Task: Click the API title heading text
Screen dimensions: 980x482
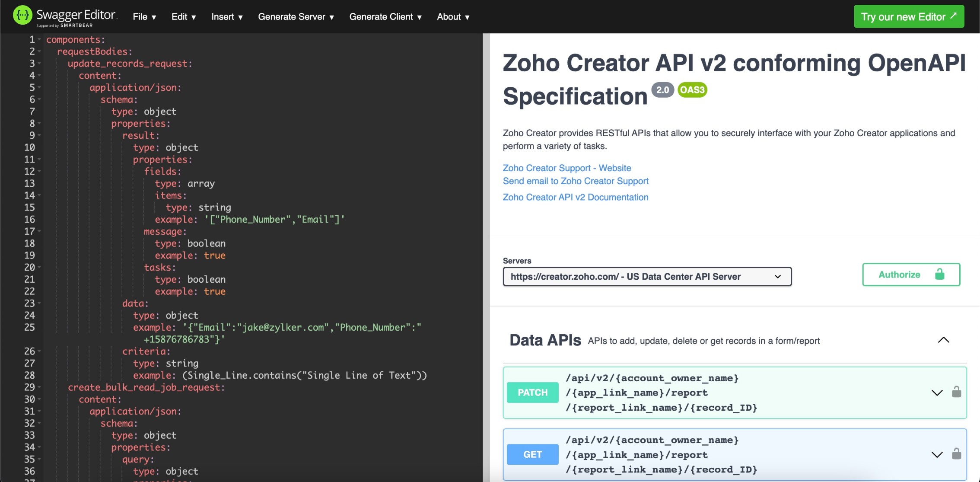Action: pyautogui.click(x=734, y=79)
